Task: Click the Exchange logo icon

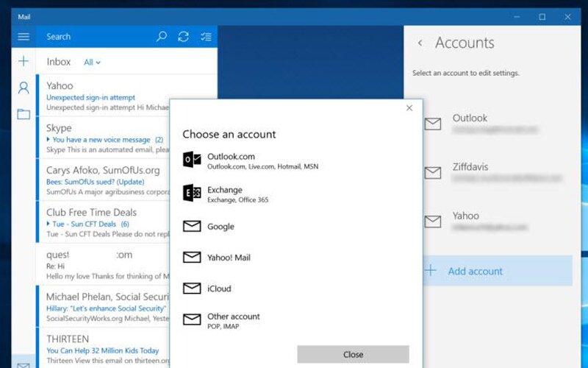Action: (x=192, y=193)
